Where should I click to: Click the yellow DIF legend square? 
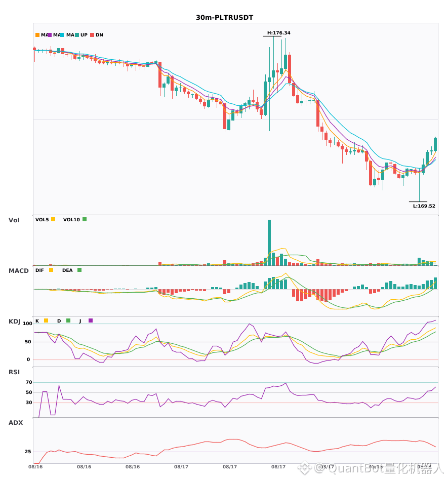pos(51,270)
